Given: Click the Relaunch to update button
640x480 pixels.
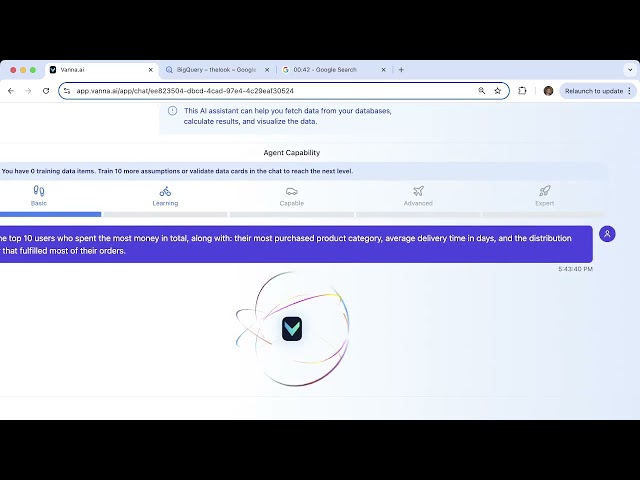Looking at the screenshot, I should coord(593,91).
